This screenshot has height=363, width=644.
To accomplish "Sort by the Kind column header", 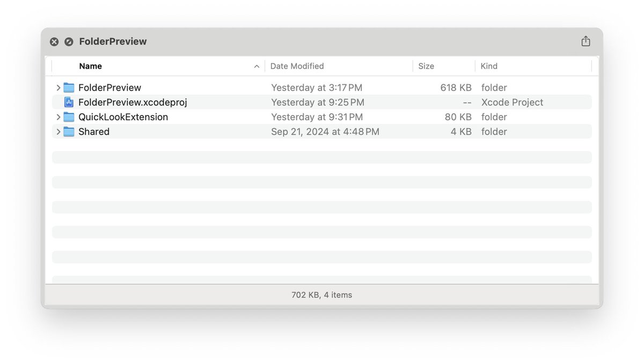I will tap(489, 66).
